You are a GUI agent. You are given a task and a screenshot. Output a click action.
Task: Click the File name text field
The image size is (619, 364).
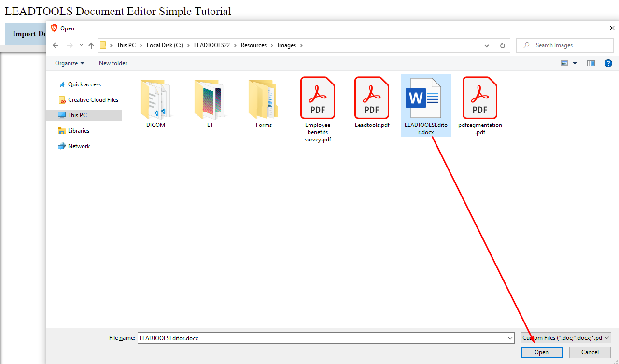point(322,338)
